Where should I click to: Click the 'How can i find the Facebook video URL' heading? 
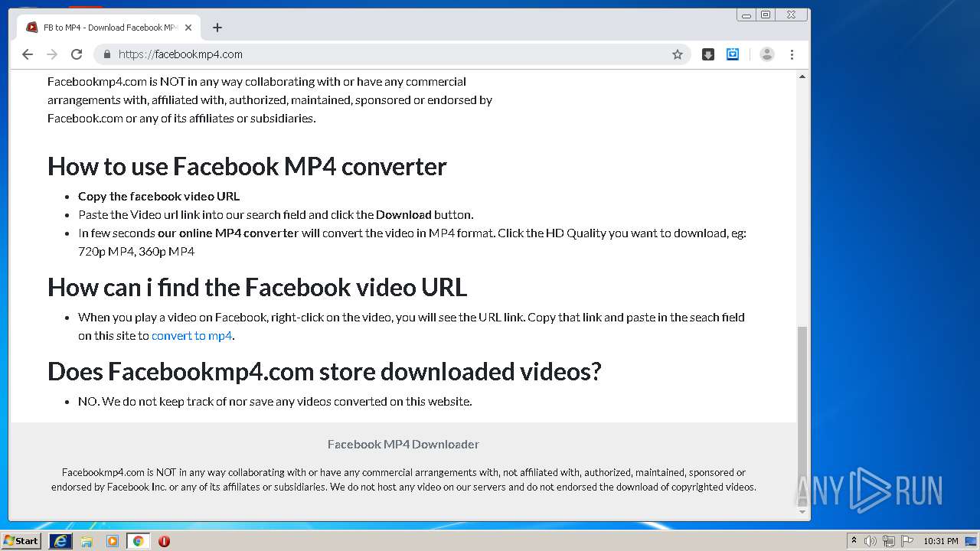257,287
